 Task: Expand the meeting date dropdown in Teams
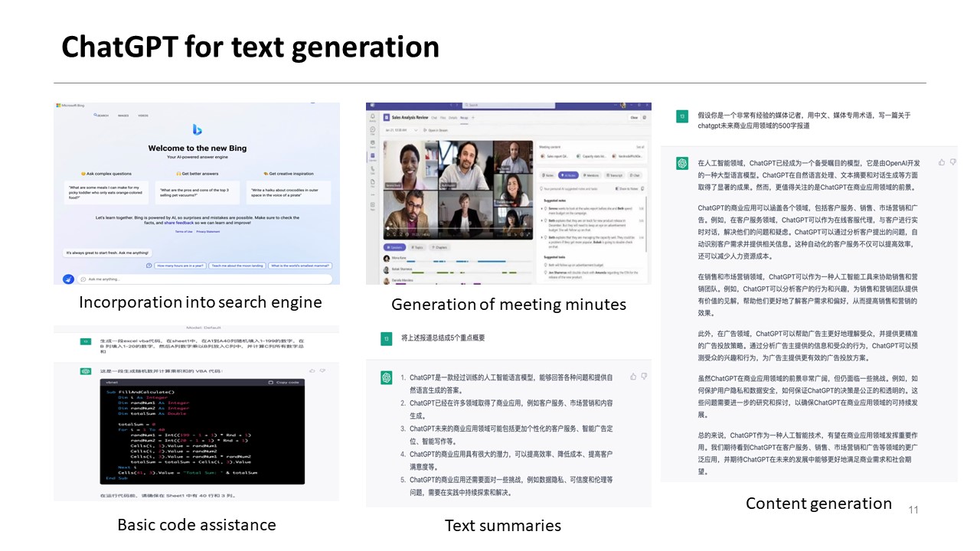(x=416, y=130)
